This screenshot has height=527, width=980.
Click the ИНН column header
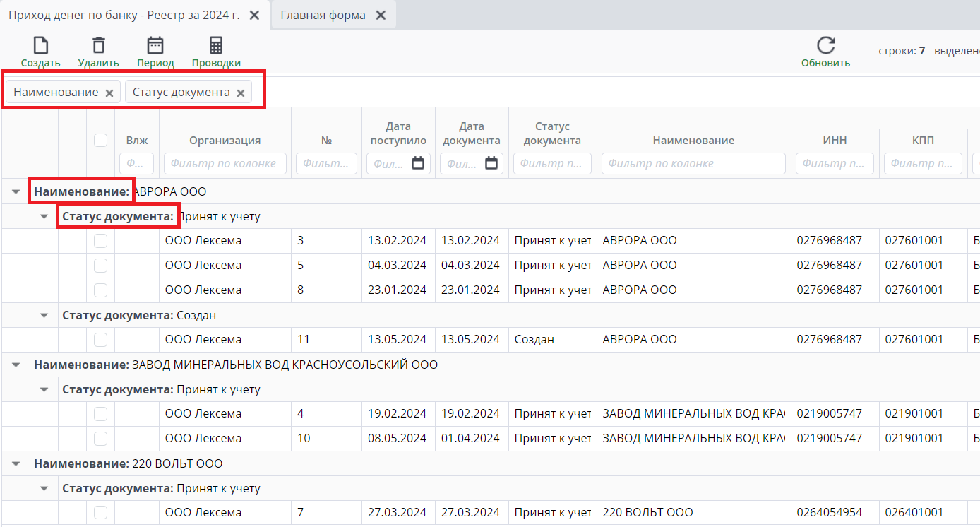[835, 140]
